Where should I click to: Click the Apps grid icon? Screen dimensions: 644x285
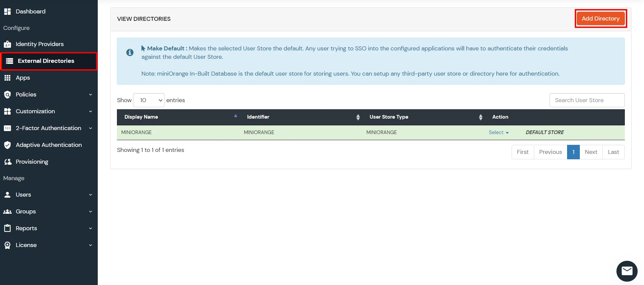(7, 78)
